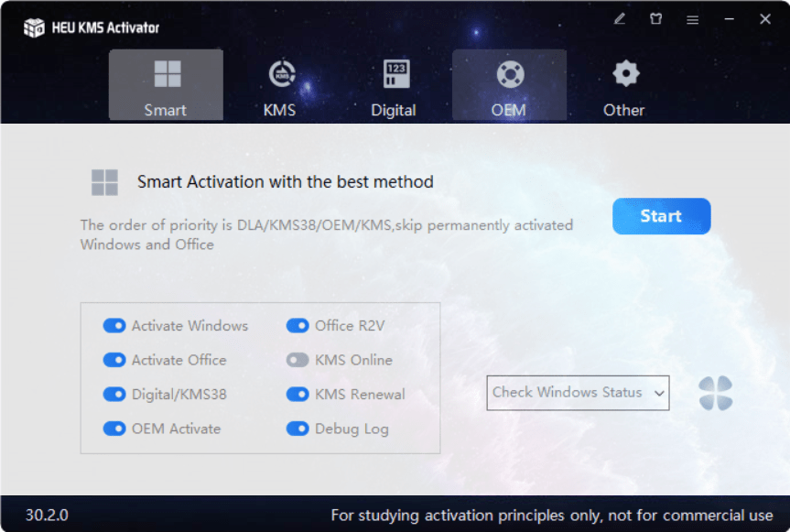
Task: Open the hamburger menu icon
Action: 693,19
